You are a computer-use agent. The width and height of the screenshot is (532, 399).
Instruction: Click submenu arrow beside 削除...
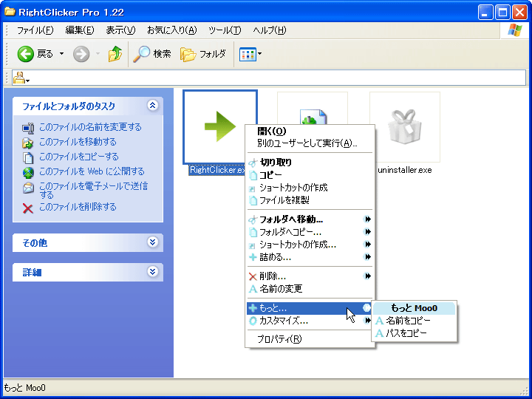coord(367,276)
